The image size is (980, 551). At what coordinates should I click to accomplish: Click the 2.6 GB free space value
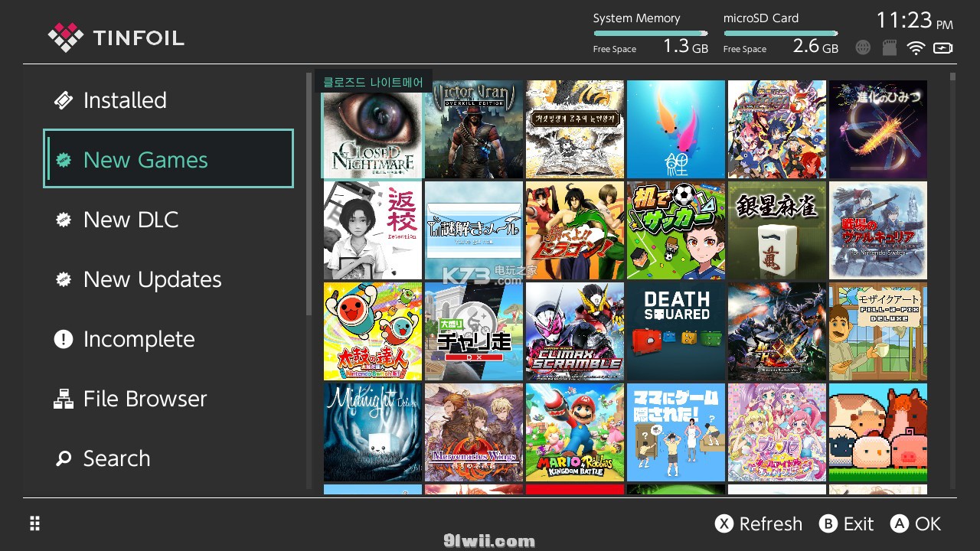click(816, 47)
